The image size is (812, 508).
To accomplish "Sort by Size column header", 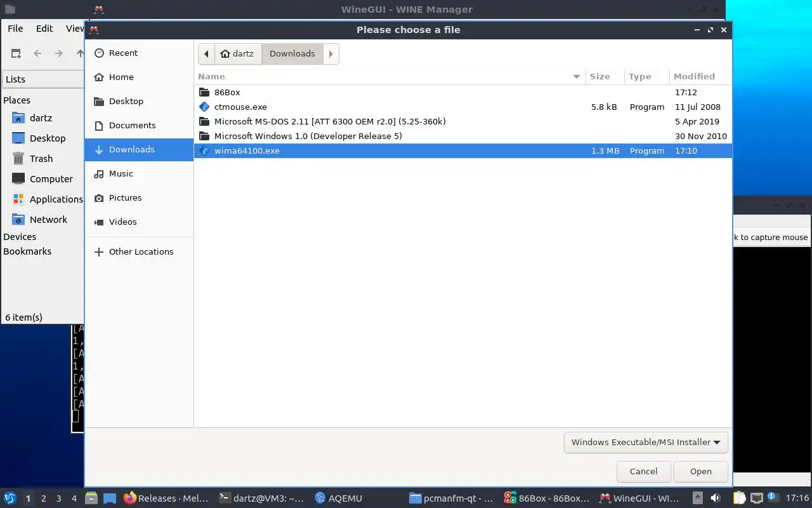I will coord(605,77).
